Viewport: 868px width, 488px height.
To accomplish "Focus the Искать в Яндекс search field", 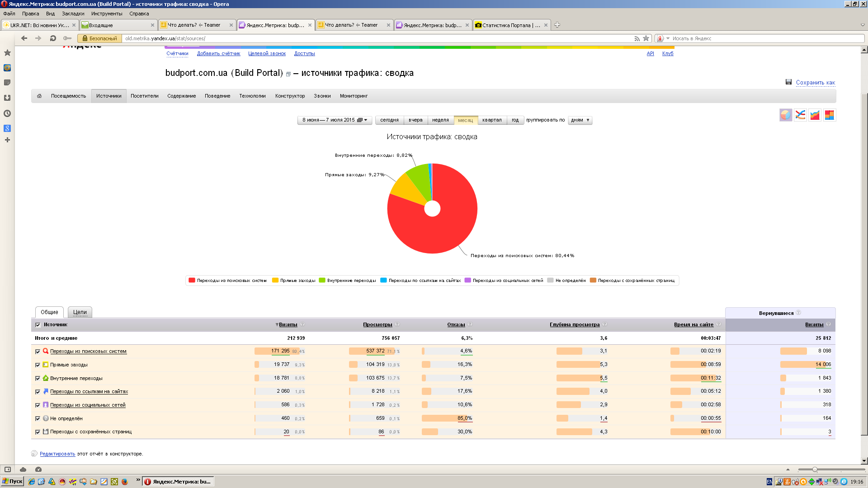I will [767, 38].
